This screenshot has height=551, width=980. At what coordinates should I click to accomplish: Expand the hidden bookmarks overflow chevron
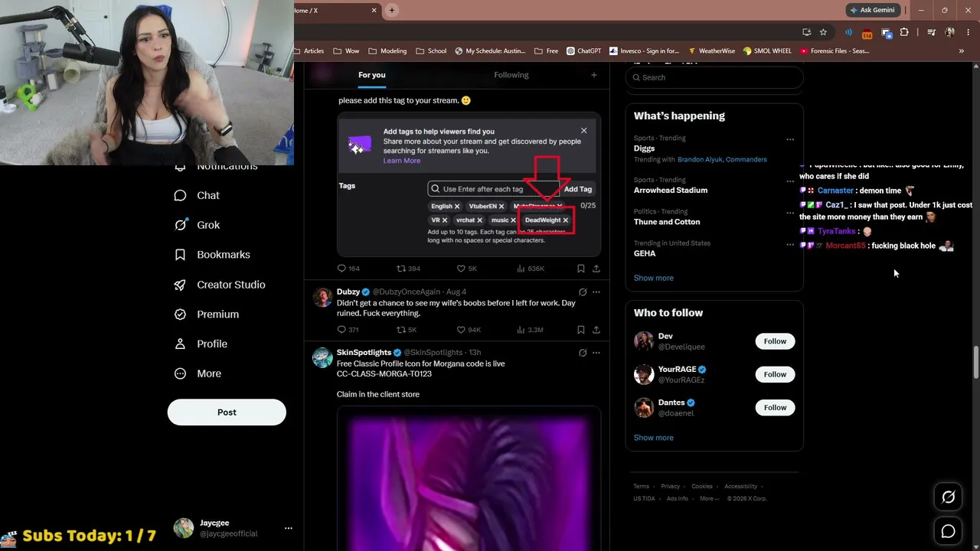pyautogui.click(x=961, y=51)
